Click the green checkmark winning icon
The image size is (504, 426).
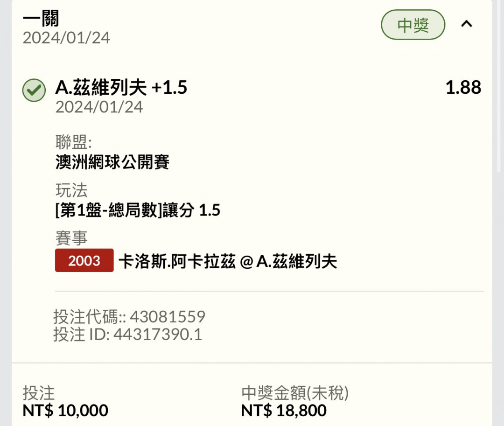pos(34,90)
